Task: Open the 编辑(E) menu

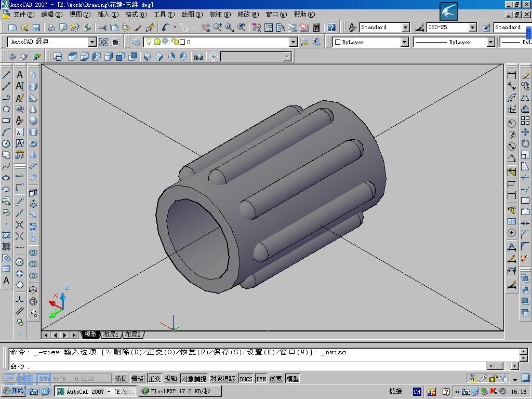Action: click(x=52, y=14)
